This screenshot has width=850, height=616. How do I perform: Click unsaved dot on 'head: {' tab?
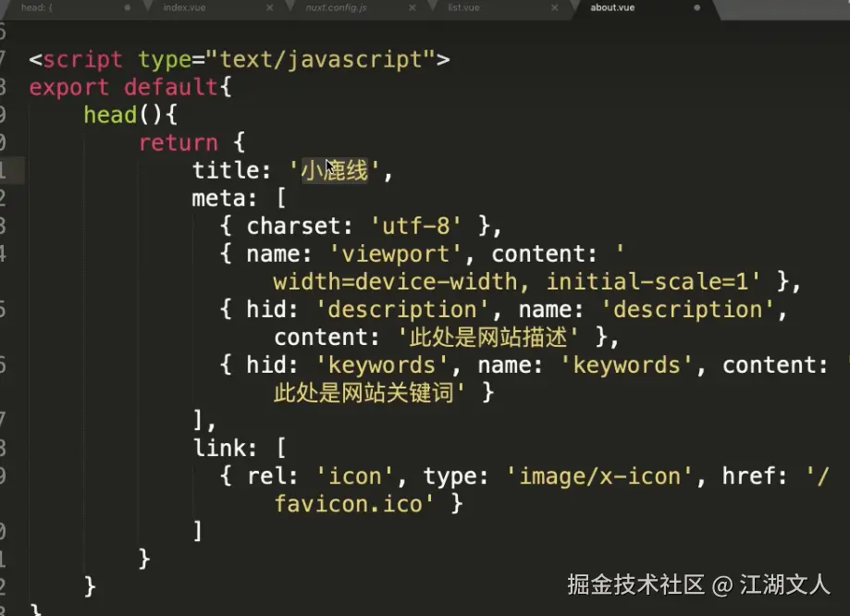click(128, 7)
